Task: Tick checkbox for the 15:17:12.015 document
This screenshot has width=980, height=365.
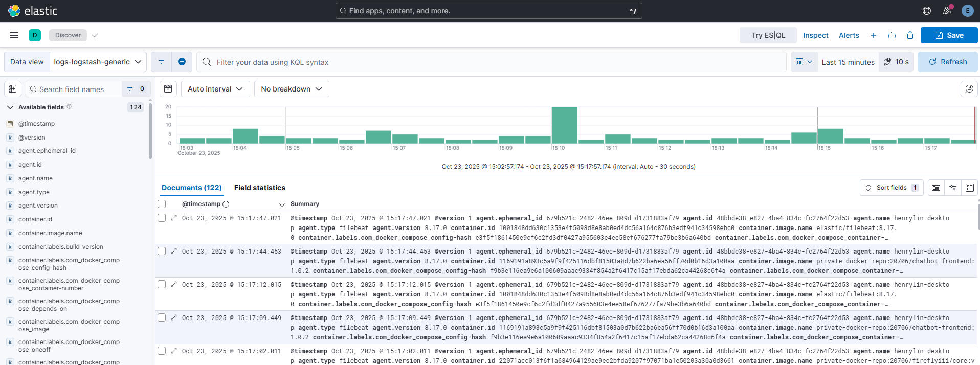Action: coord(162,284)
